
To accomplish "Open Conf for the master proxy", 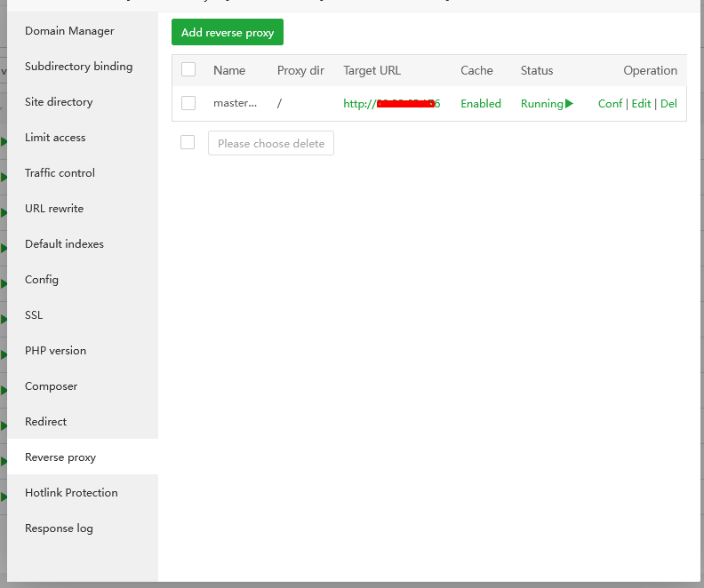I will coord(610,104).
